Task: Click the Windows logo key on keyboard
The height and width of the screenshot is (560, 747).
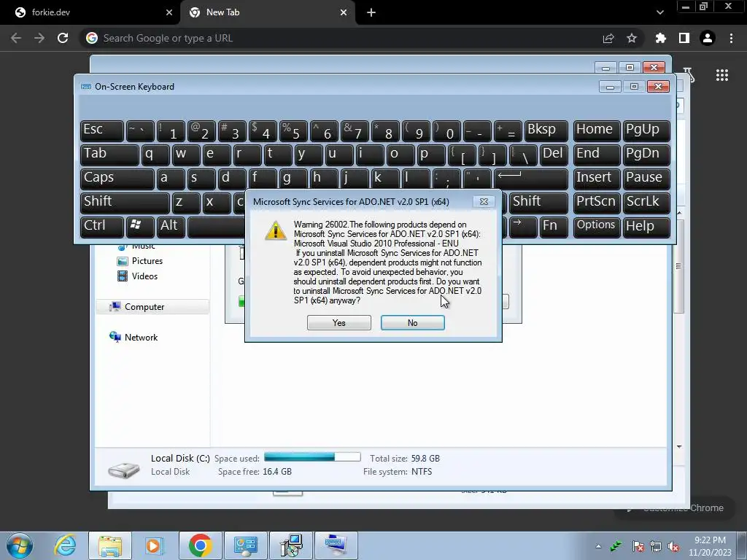Action: pyautogui.click(x=140, y=226)
